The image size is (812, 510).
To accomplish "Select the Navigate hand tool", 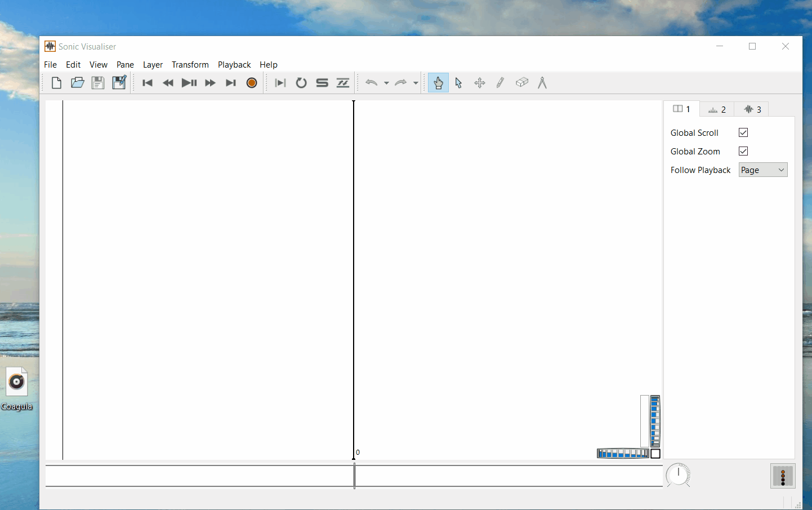I will [438, 83].
